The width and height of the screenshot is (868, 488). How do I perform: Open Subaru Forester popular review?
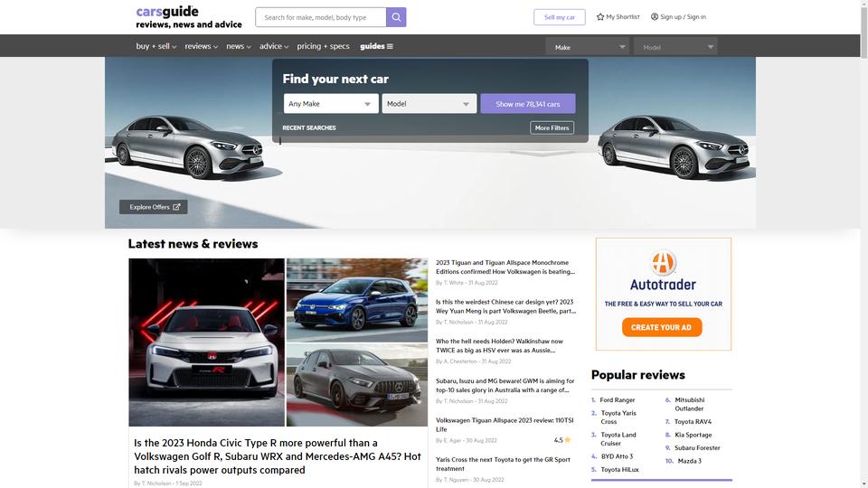point(697,447)
